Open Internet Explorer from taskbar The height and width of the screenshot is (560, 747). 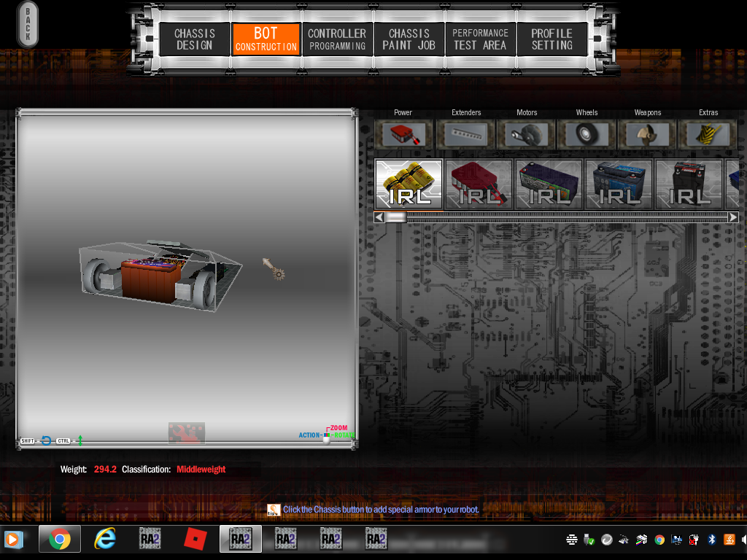[x=105, y=539]
